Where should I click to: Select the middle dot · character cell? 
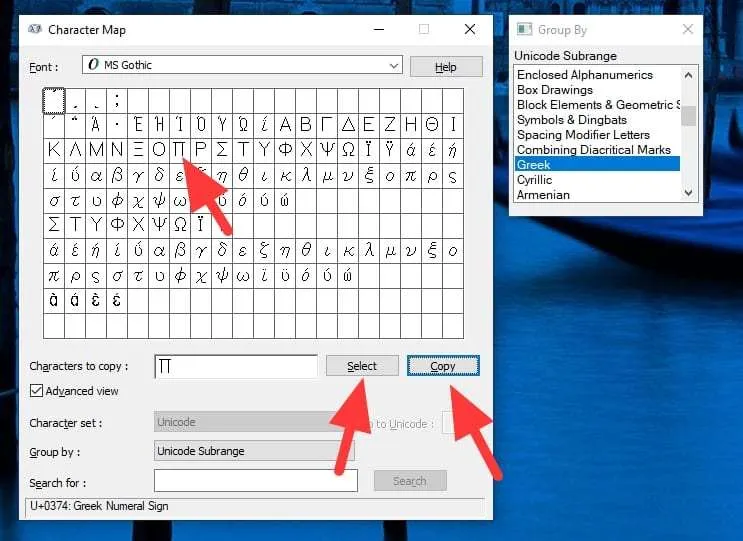coord(117,125)
